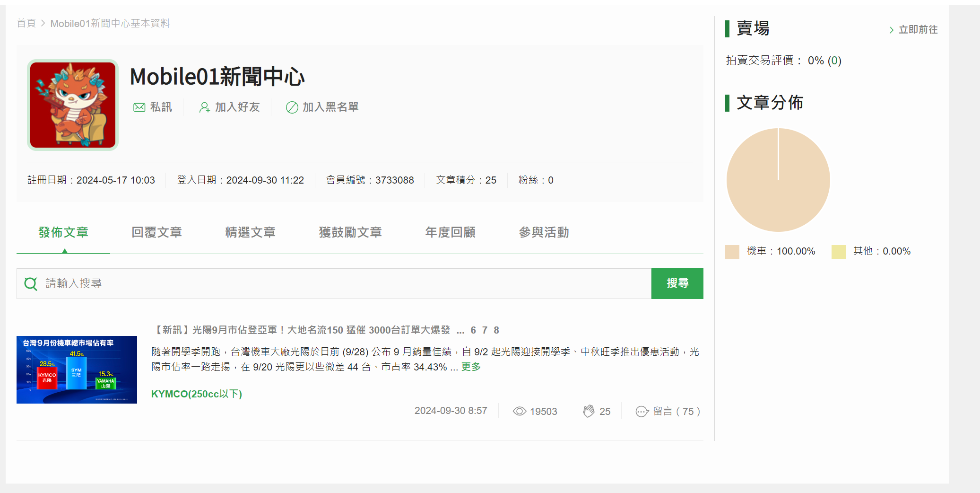Open the 精選文章 tab
980x493 pixels.
coord(250,232)
